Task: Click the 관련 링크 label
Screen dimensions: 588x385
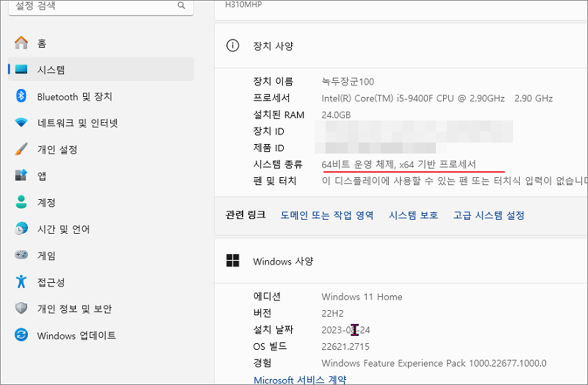Action: click(x=246, y=215)
